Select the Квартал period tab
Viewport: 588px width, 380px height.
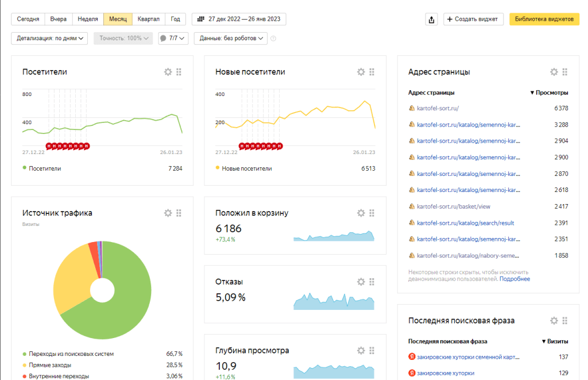tap(148, 19)
